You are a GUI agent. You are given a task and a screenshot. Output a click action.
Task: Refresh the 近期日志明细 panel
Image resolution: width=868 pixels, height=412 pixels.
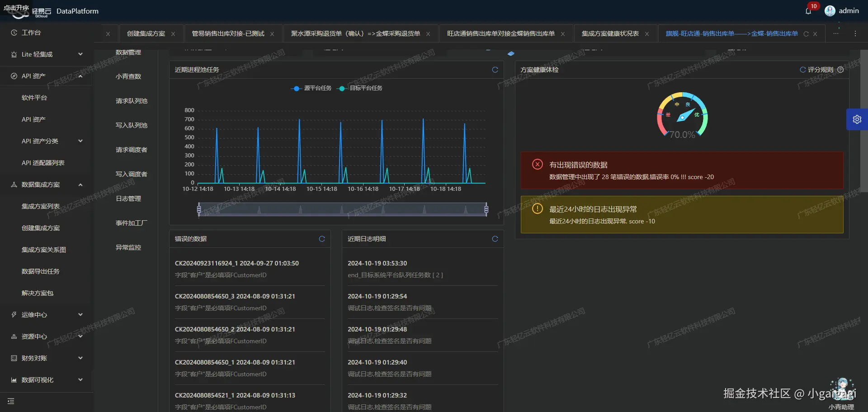click(495, 239)
